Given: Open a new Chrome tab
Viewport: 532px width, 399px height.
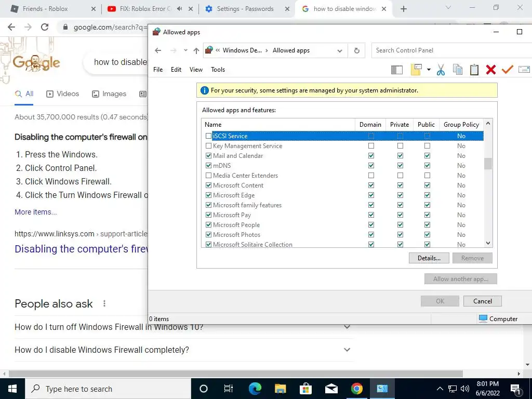Looking at the screenshot, I should coord(403,9).
